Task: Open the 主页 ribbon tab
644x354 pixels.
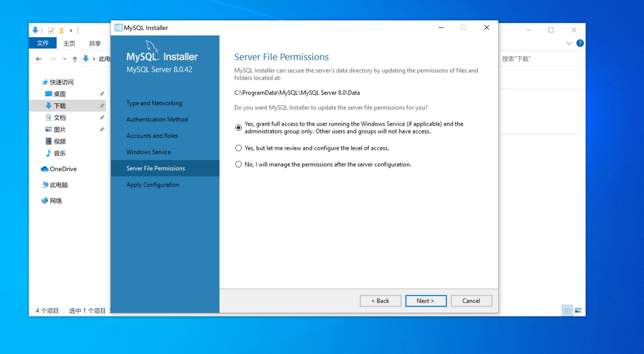Action: (x=69, y=43)
